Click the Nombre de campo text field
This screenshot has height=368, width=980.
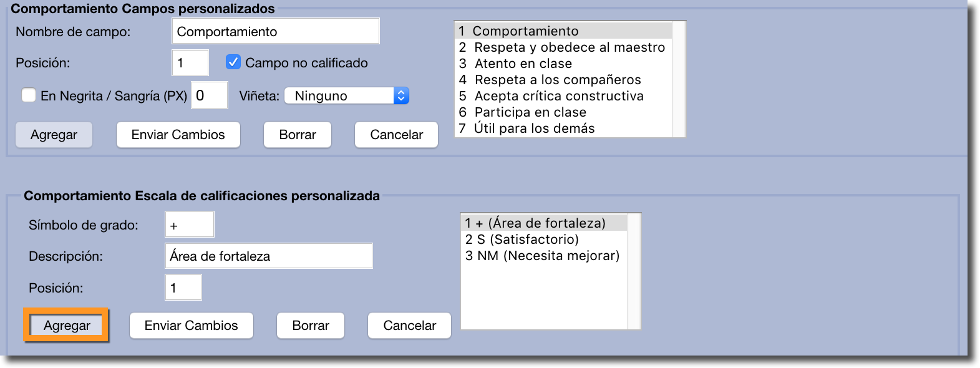[x=275, y=31]
